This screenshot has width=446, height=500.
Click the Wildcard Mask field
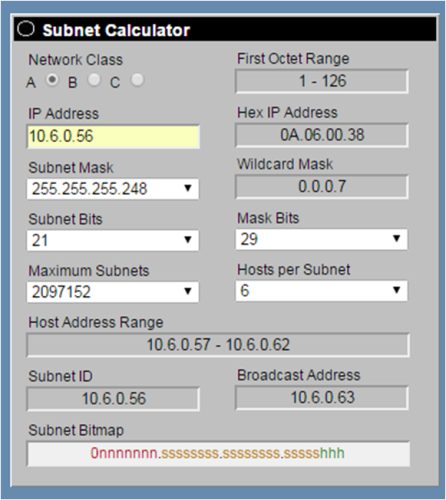[x=322, y=186]
